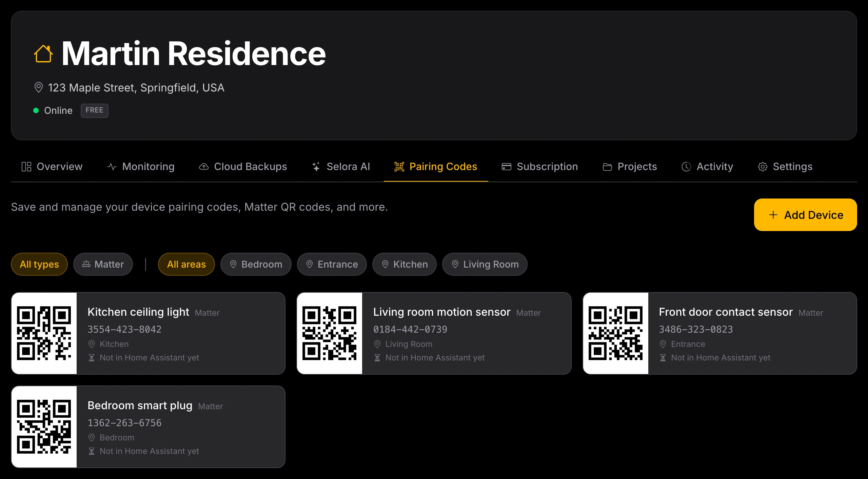Click the FREE plan badge
868x479 pixels.
(x=94, y=110)
